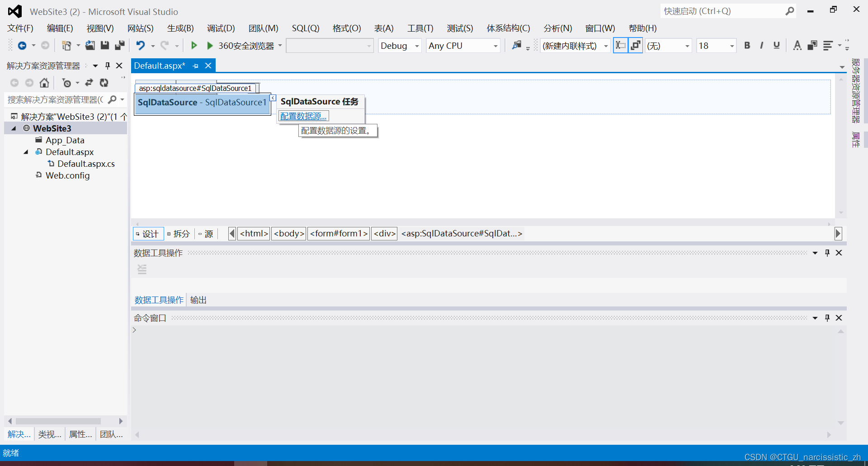Pin the 命令窗口 panel

click(827, 318)
